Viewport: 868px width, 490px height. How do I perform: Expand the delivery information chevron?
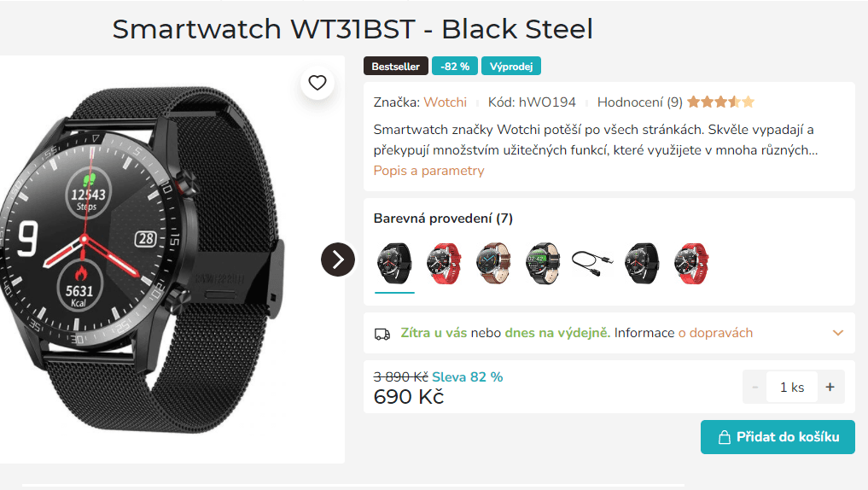tap(838, 333)
